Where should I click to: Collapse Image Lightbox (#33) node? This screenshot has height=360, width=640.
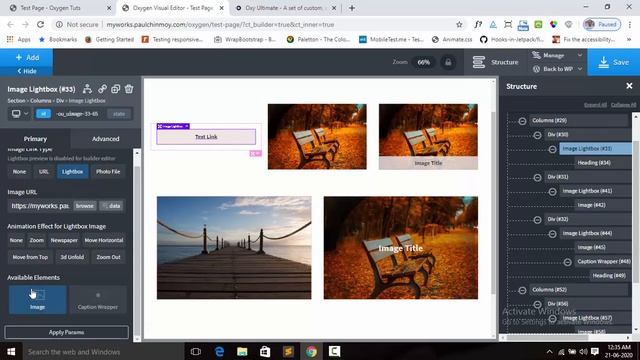[x=552, y=149]
